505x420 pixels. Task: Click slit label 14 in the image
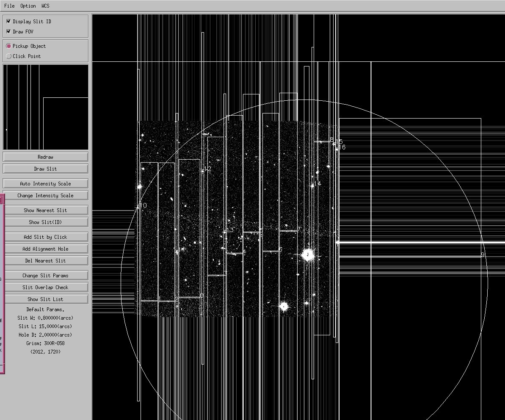pos(317,184)
